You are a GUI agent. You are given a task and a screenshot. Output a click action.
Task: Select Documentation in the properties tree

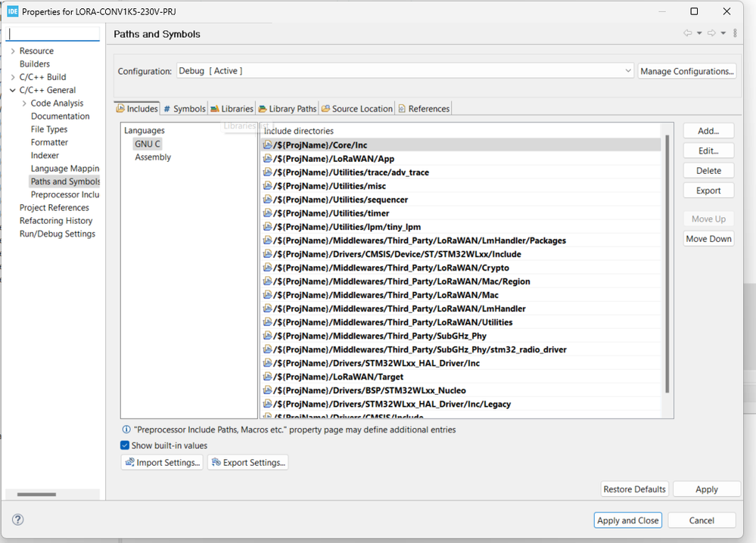(61, 116)
